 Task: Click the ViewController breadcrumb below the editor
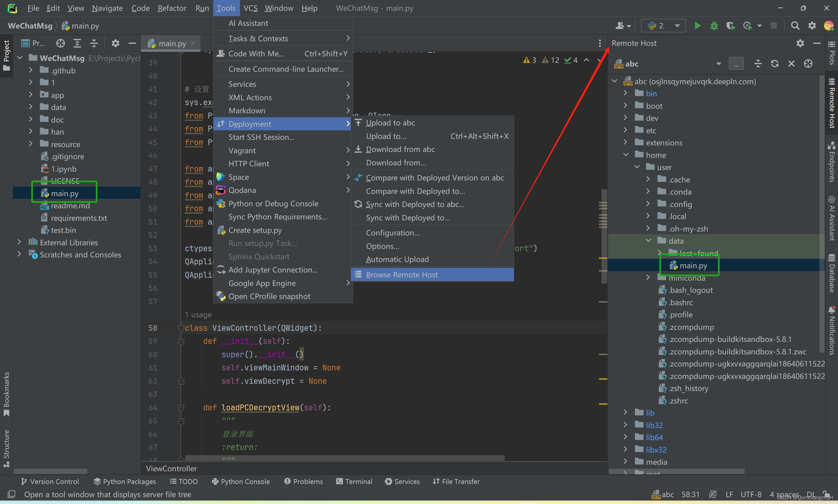click(172, 468)
